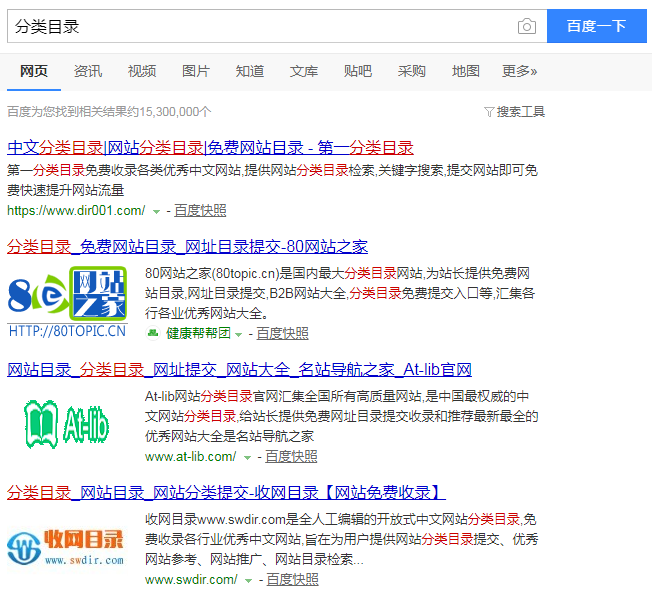Open the 知道 tab
Image resolution: width=652 pixels, height=591 pixels.
(x=250, y=71)
